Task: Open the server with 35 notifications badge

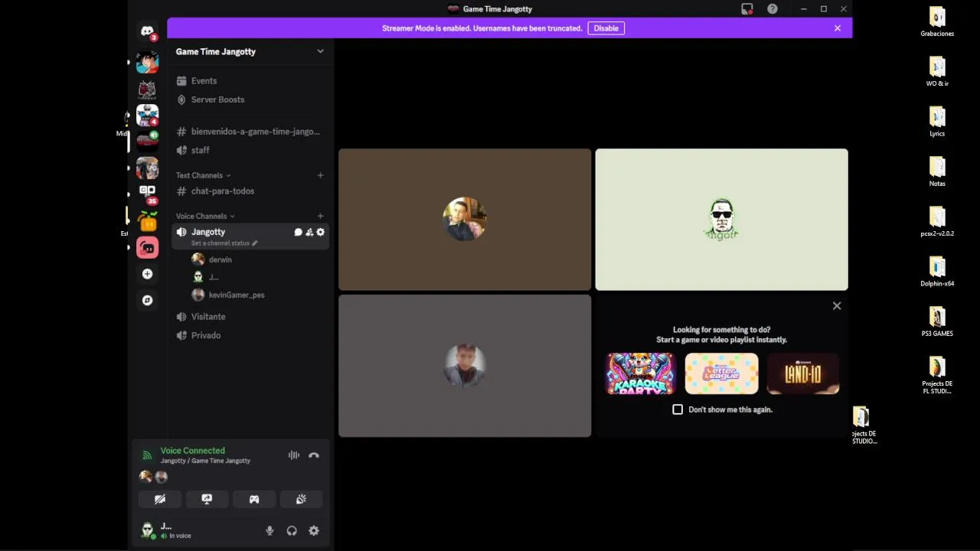Action: [147, 194]
